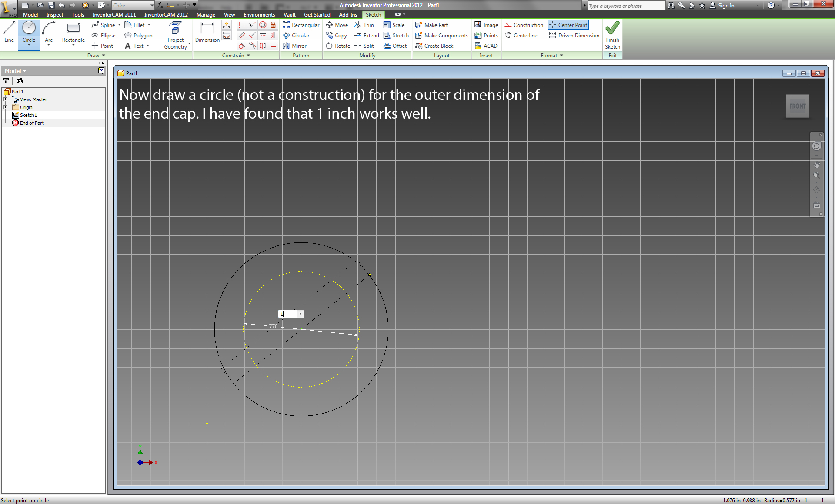Screen dimensions: 835x504
Task: Click the Trim tool in Modify panel
Action: pos(364,24)
